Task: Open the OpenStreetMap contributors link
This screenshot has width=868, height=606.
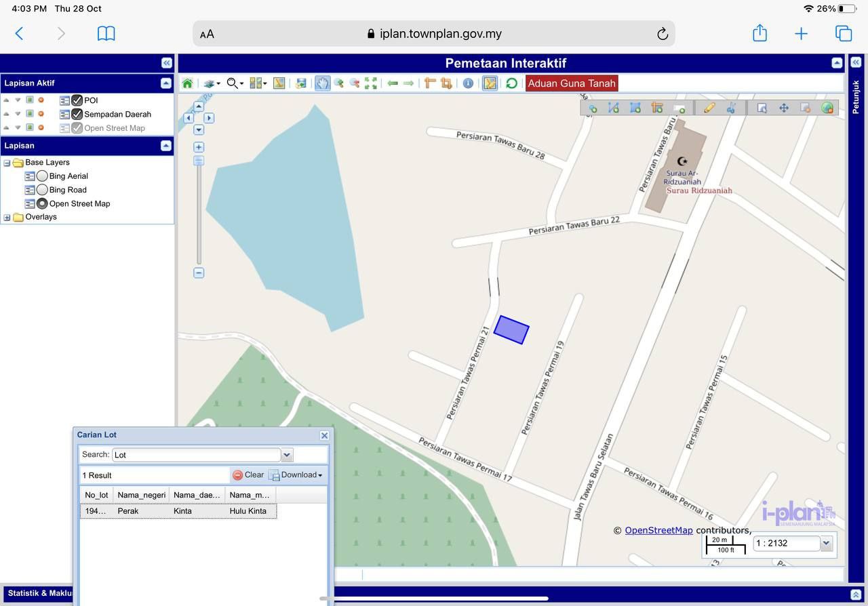Action: [x=658, y=531]
